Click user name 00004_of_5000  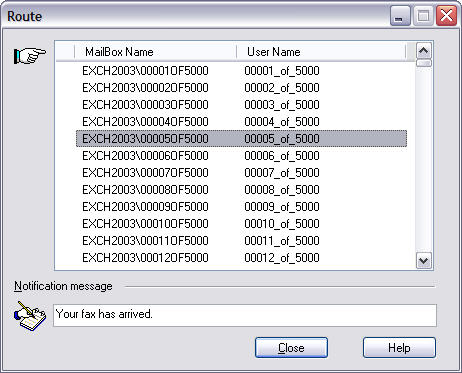coord(282,122)
